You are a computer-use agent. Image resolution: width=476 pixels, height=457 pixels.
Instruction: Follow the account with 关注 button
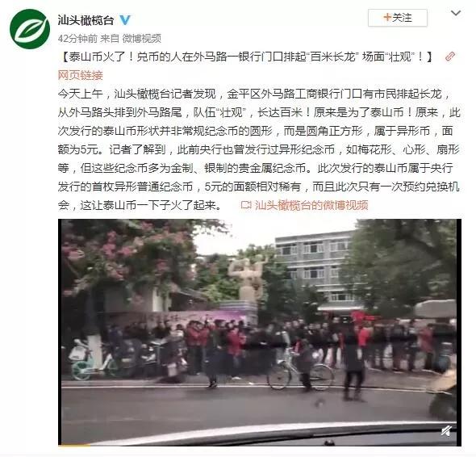point(398,18)
